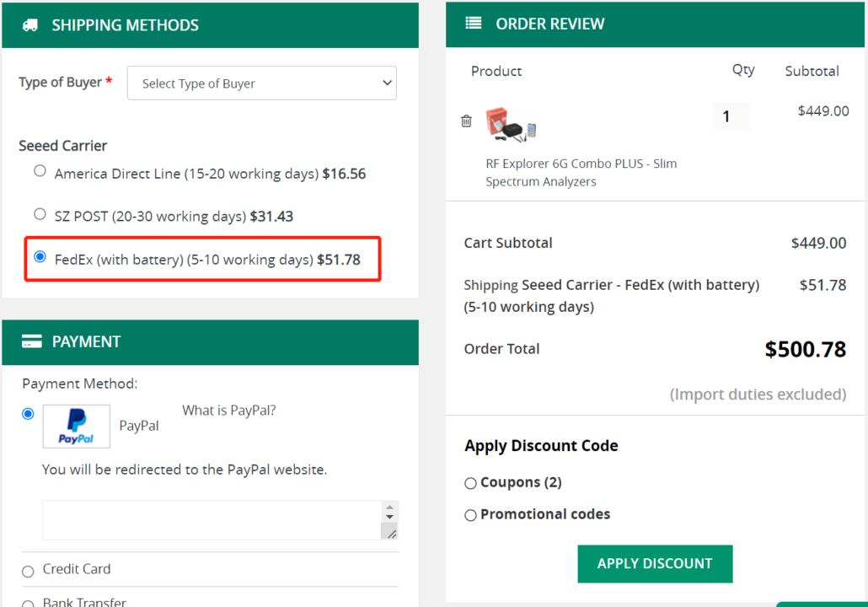The image size is (868, 607).
Task: Select Bank Transfer payment option
Action: pos(28,602)
